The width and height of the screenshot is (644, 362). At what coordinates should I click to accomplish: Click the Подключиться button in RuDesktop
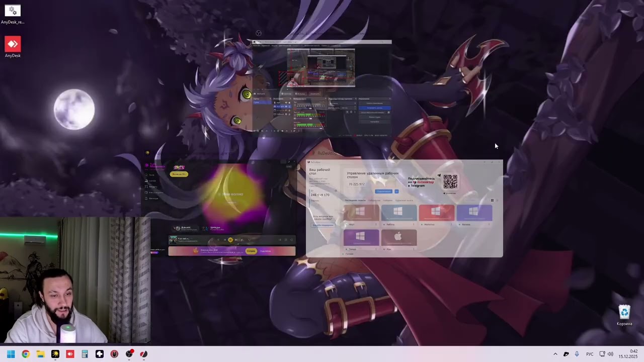[383, 192]
